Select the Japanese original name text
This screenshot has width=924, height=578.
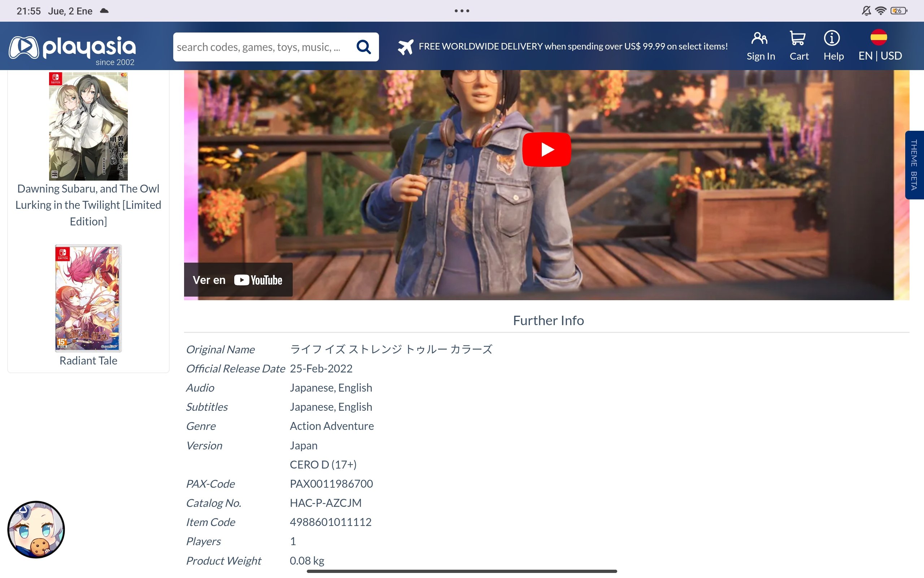(391, 349)
